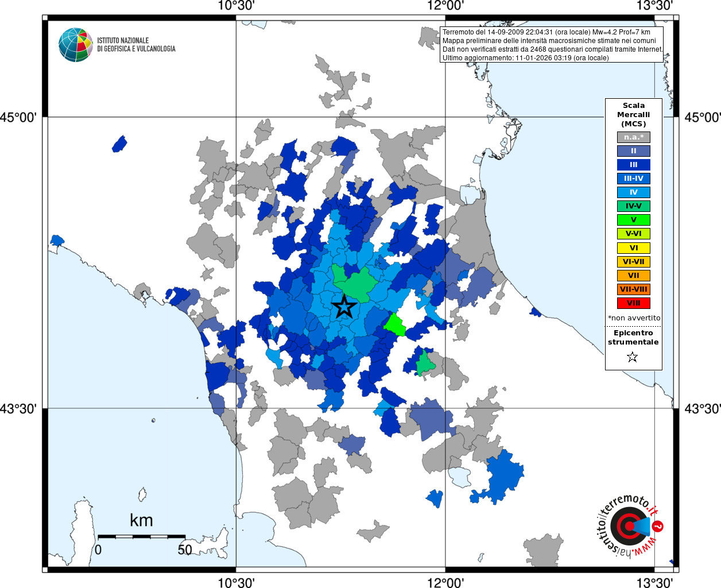Click the bright green V legend swatch

click(633, 220)
